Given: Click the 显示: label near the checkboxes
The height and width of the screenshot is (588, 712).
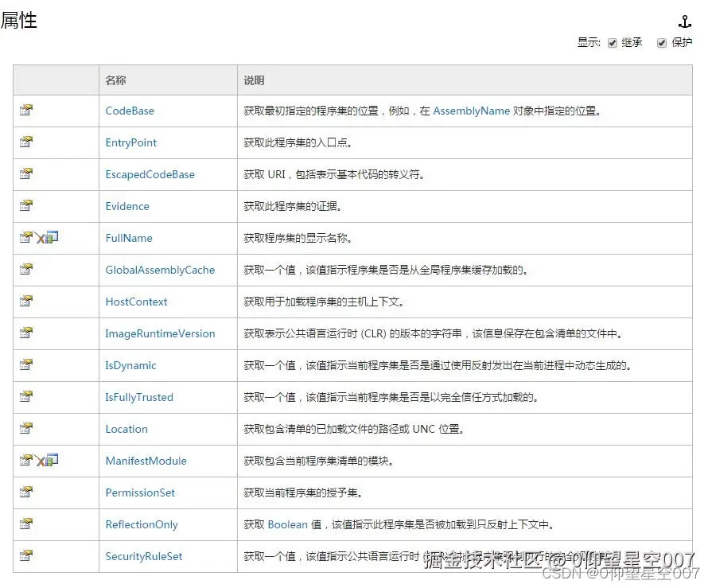Looking at the screenshot, I should [589, 43].
